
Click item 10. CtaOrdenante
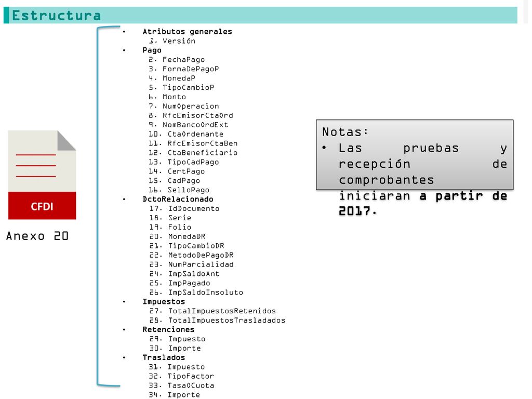[186, 135]
